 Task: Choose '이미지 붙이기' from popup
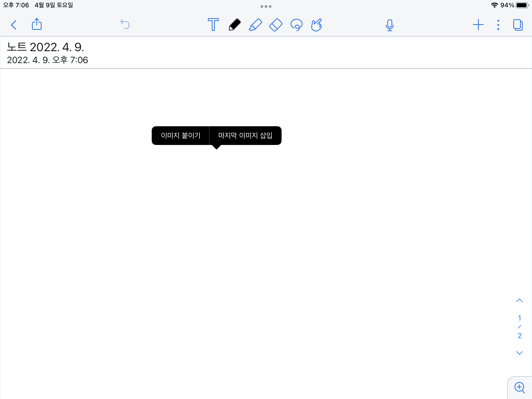(x=181, y=136)
